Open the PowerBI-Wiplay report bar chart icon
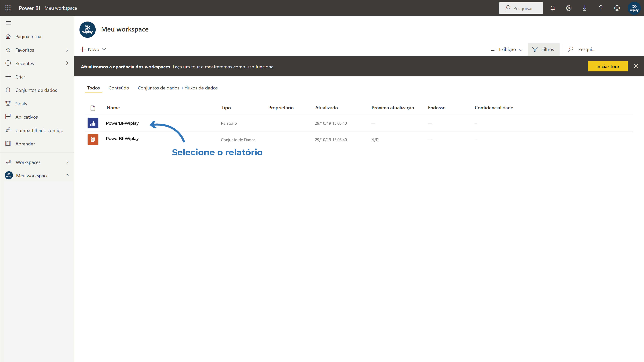This screenshot has height=362, width=644. 93,123
